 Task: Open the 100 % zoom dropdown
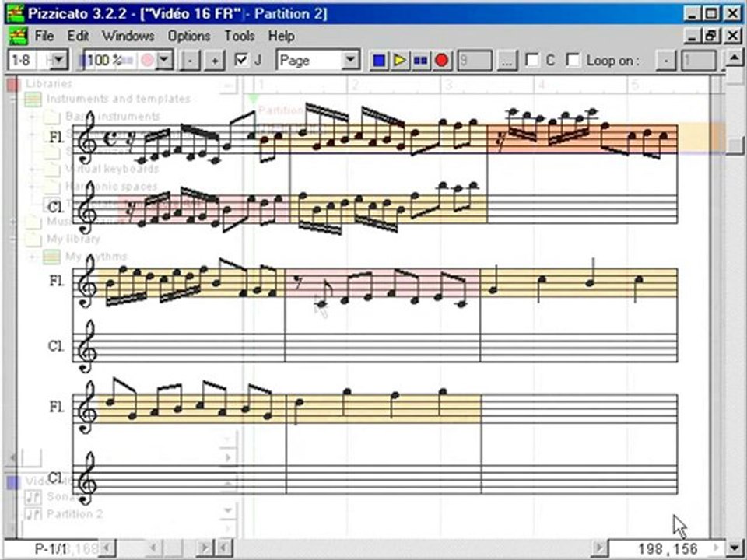(x=164, y=60)
